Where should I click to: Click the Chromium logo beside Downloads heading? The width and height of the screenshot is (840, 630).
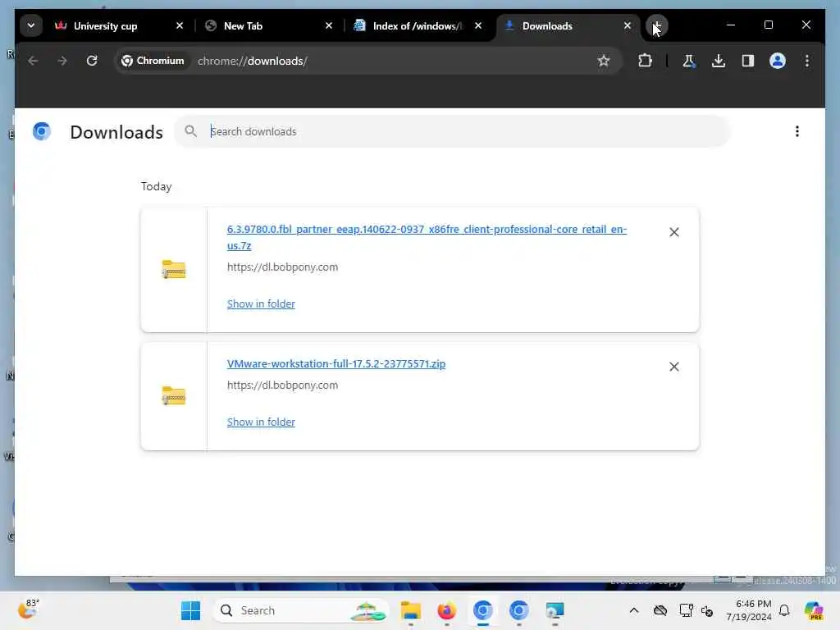pos(42,131)
